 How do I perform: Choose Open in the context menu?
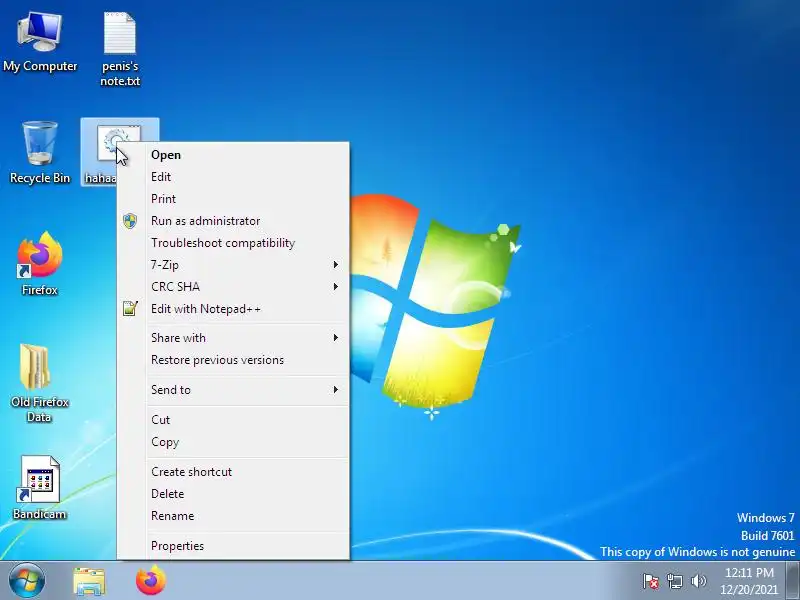tap(234, 155)
